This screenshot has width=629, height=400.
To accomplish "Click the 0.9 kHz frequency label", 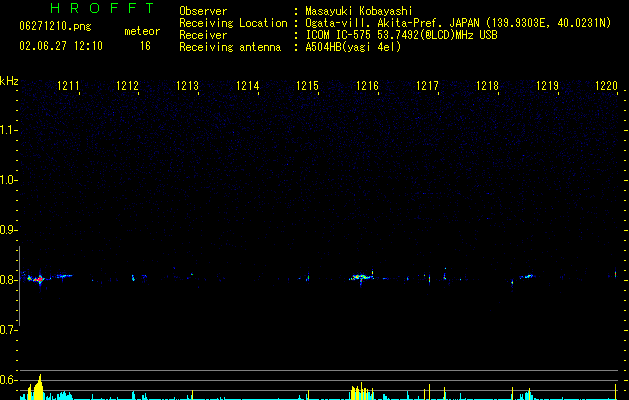I will tap(8, 230).
